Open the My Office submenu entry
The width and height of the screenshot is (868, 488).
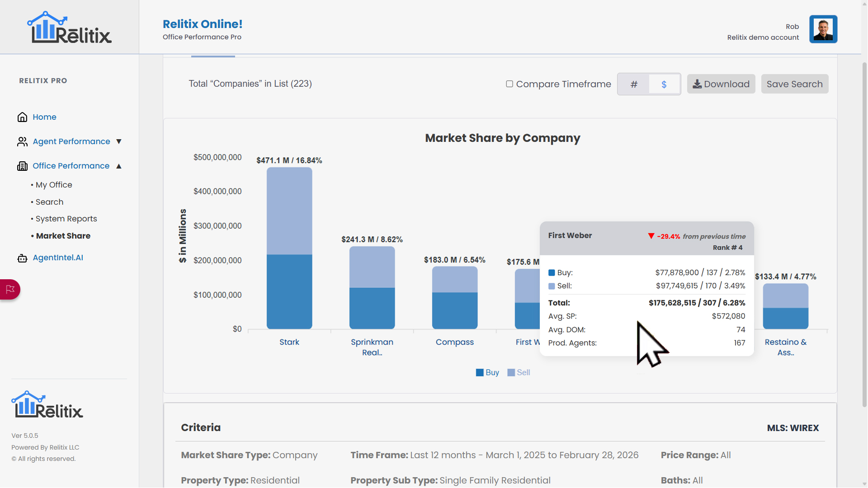point(53,185)
